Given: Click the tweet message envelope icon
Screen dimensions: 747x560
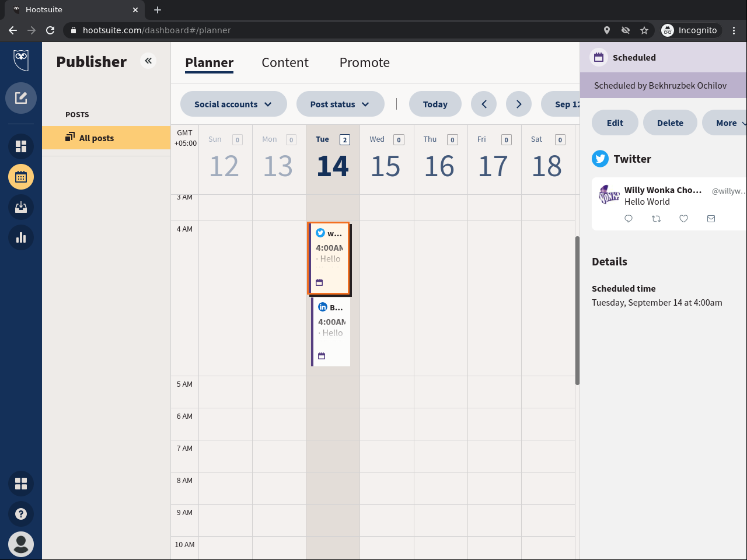Looking at the screenshot, I should (x=711, y=219).
